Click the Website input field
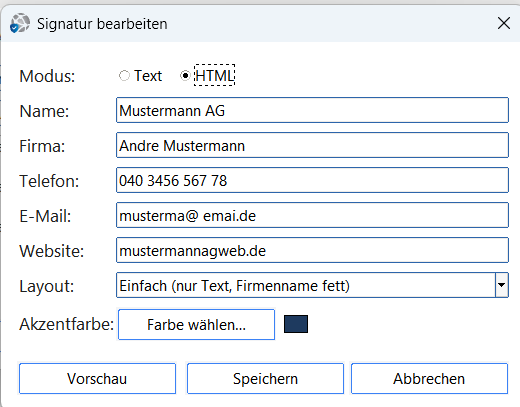This screenshot has width=520, height=407. click(x=312, y=250)
